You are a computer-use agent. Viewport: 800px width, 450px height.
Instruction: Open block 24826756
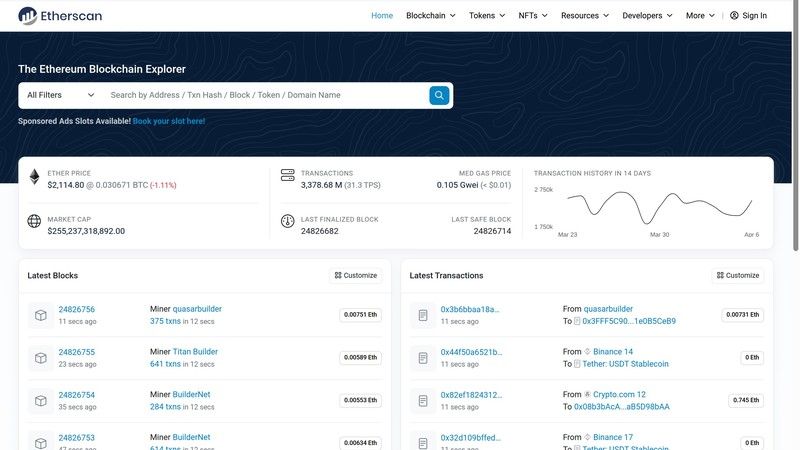(77, 309)
